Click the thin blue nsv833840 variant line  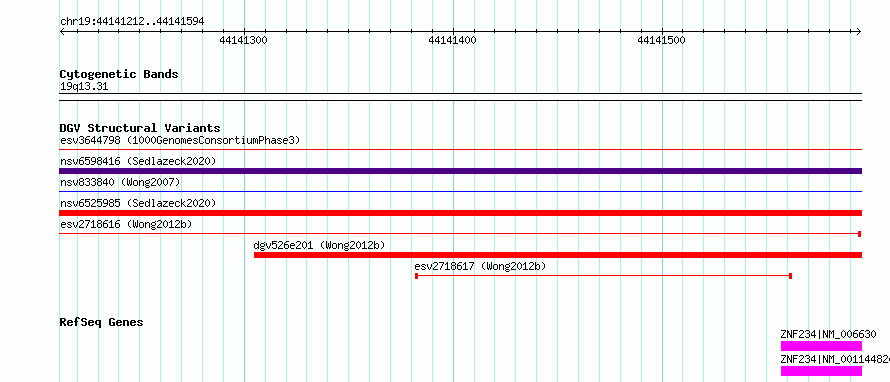[460, 192]
